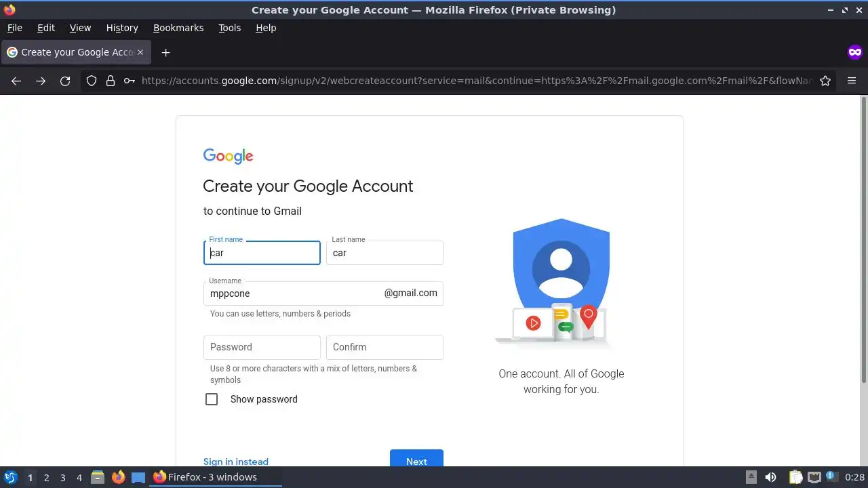Open the View menu

(x=80, y=28)
